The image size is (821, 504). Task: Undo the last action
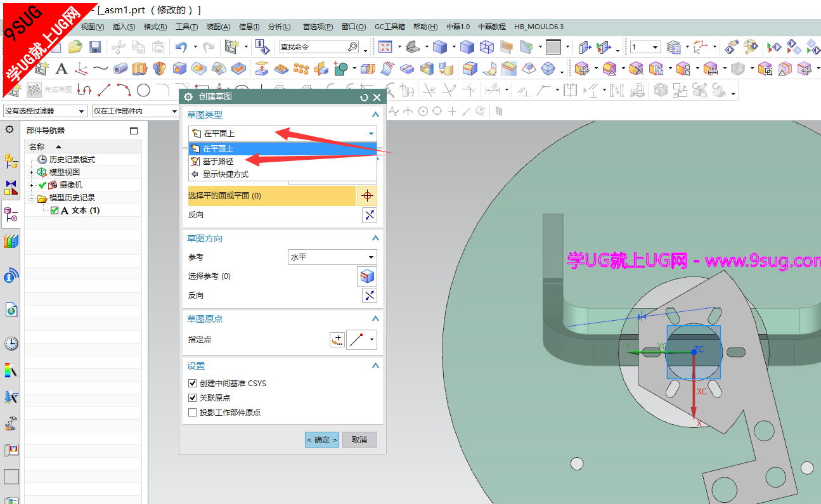(181, 46)
